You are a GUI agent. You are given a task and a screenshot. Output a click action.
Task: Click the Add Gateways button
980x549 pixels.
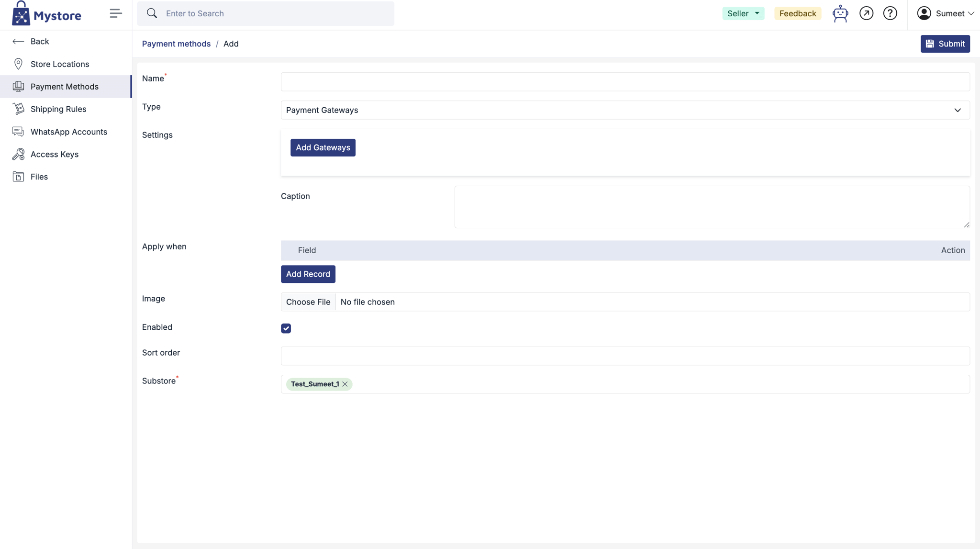[x=323, y=147]
